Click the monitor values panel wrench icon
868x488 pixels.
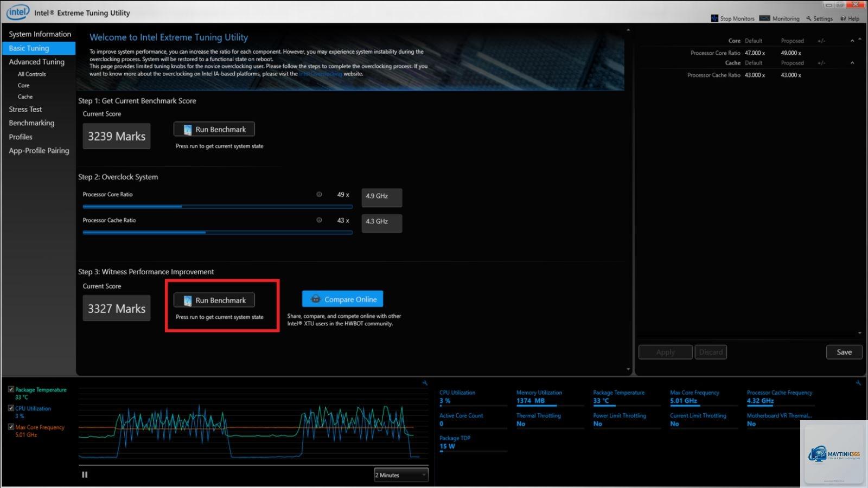[x=858, y=383]
